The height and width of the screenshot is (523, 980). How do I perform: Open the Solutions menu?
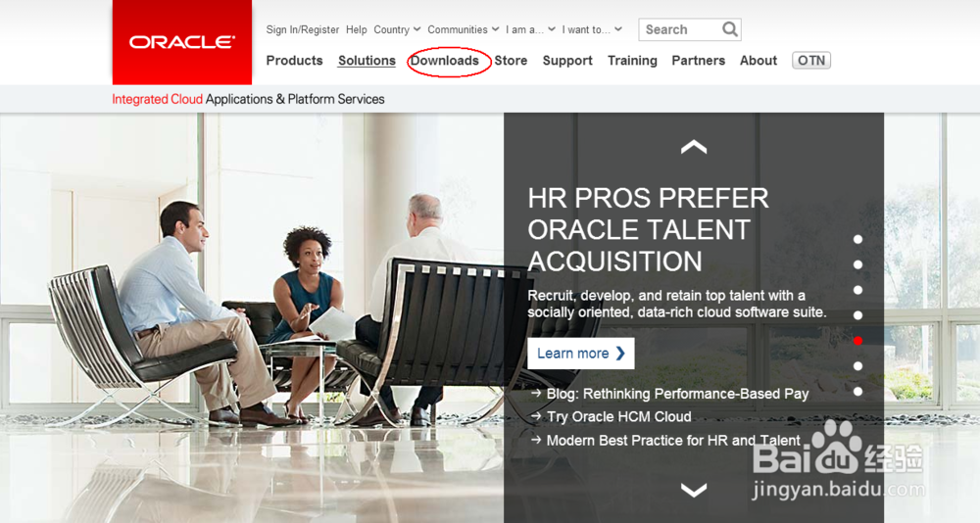[367, 61]
